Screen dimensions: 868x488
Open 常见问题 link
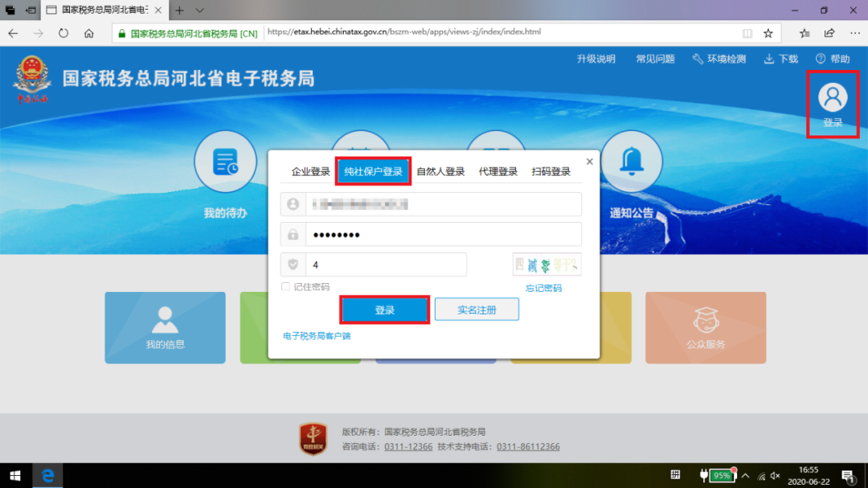pos(655,59)
